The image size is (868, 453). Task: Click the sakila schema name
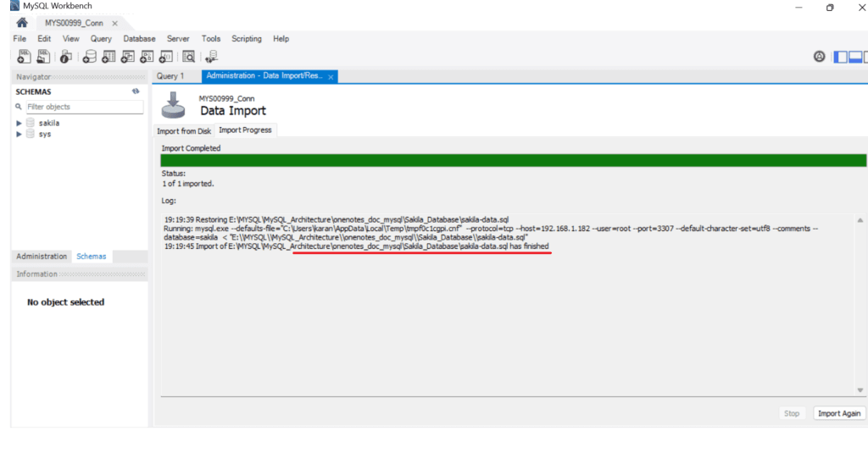49,123
